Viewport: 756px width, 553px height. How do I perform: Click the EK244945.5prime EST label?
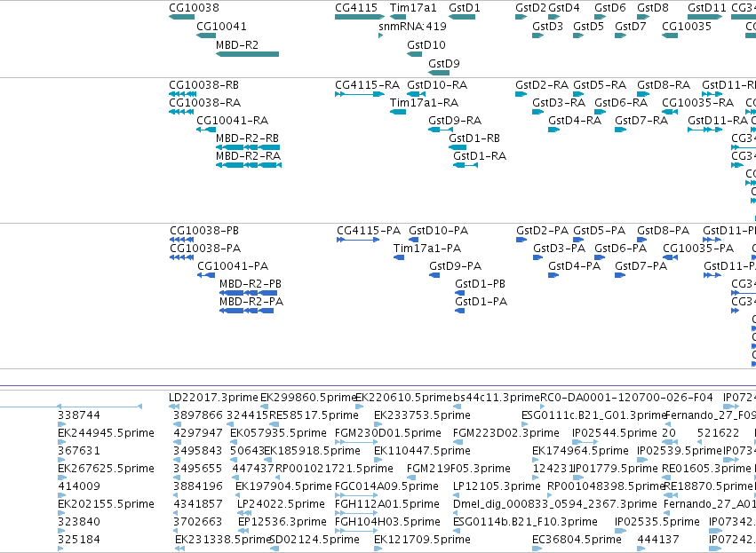tap(106, 433)
